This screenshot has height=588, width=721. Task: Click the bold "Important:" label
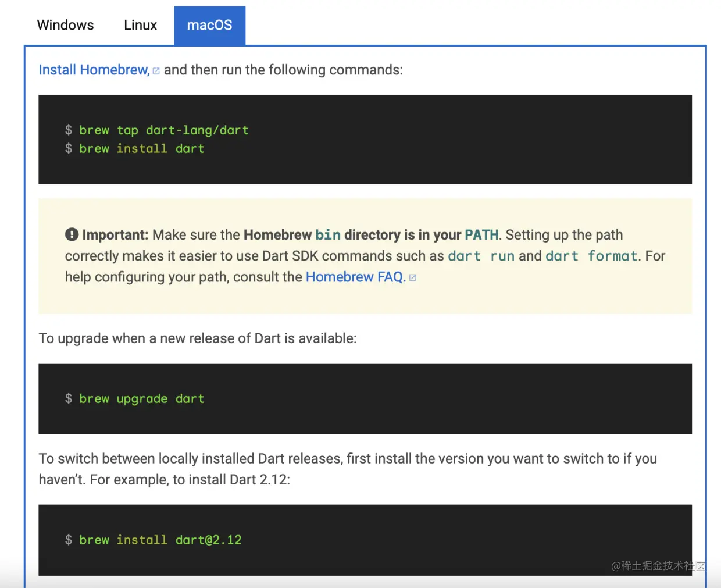coord(115,235)
